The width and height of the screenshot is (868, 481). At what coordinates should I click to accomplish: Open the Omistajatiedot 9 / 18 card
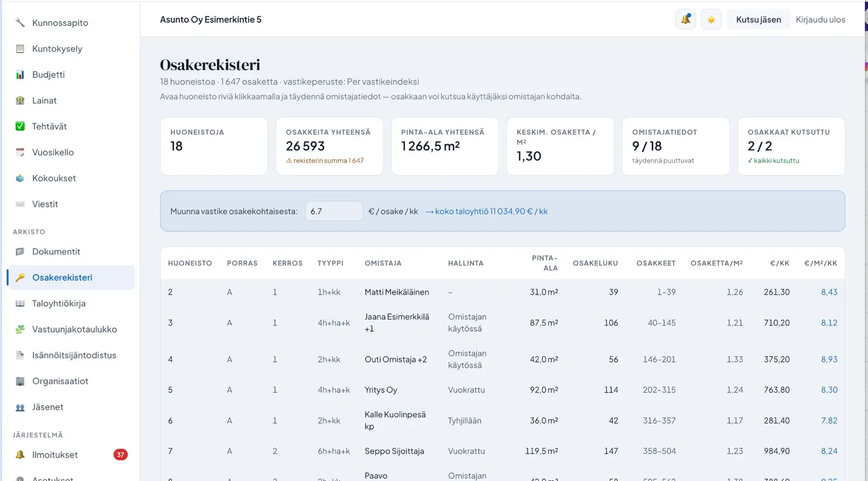[x=675, y=146]
